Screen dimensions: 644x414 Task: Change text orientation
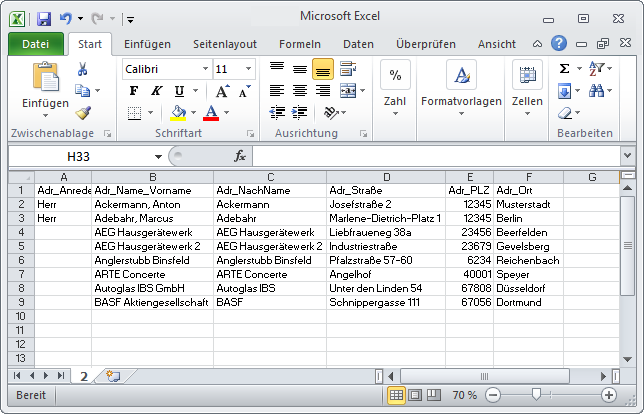332,112
